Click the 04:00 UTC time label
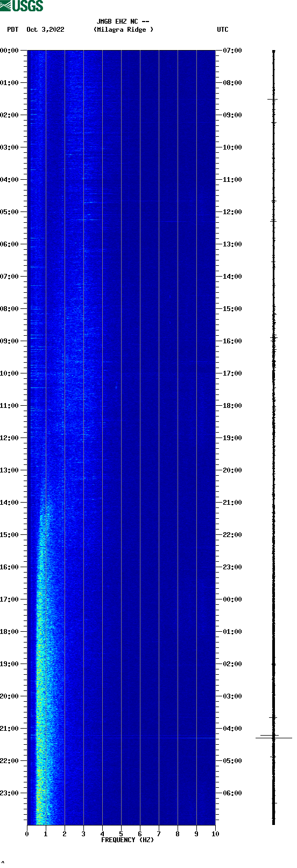 pos(232,729)
